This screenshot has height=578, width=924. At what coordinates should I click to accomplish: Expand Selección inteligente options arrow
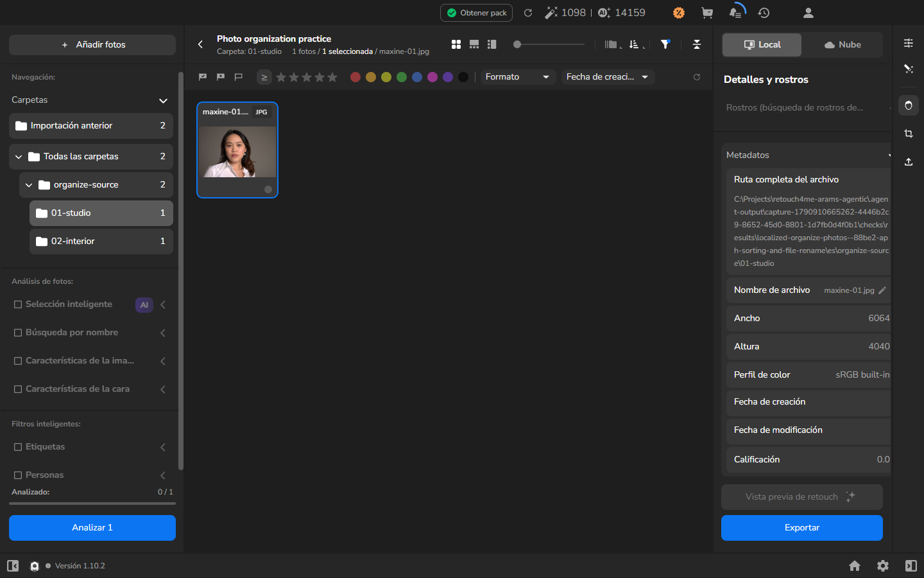click(163, 304)
